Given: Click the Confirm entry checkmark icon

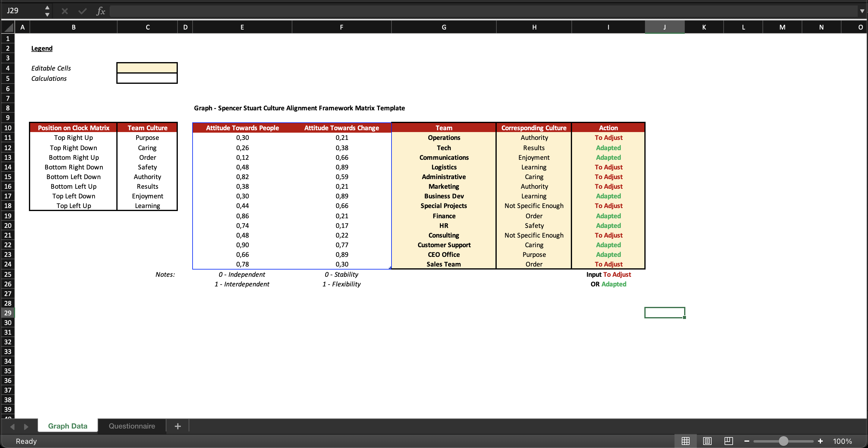Looking at the screenshot, I should [x=82, y=11].
